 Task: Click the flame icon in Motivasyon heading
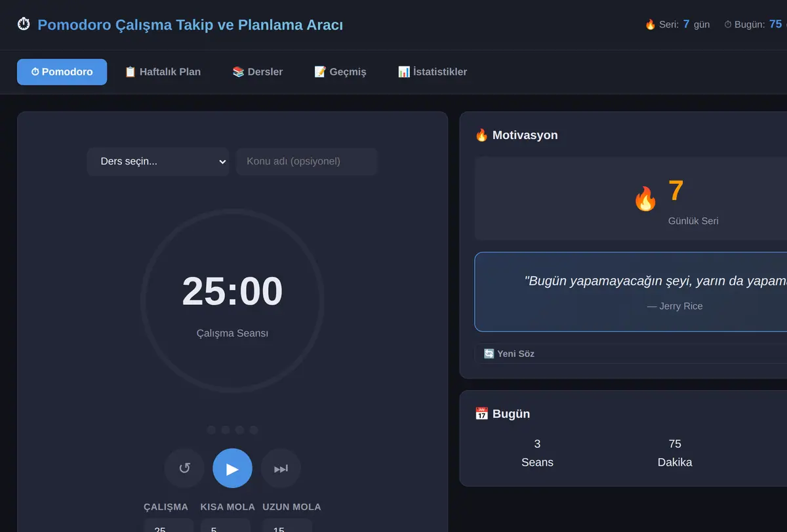(481, 135)
